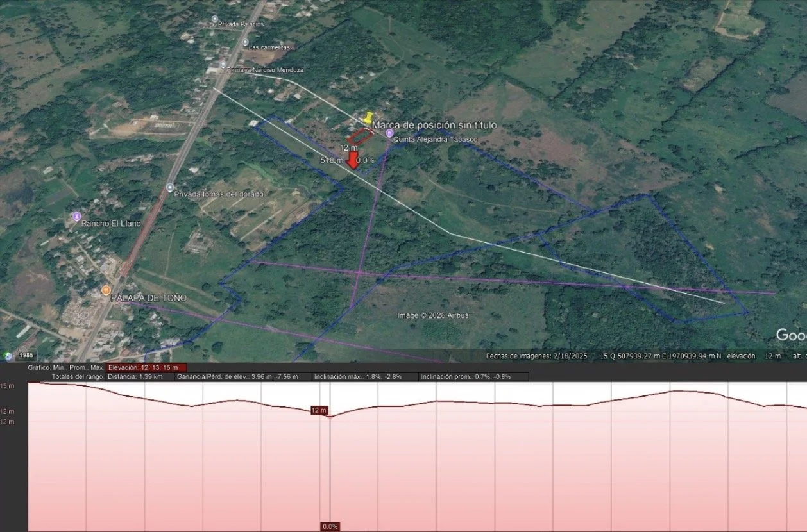Select the red outlined polygon on the map

pyautogui.click(x=359, y=135)
